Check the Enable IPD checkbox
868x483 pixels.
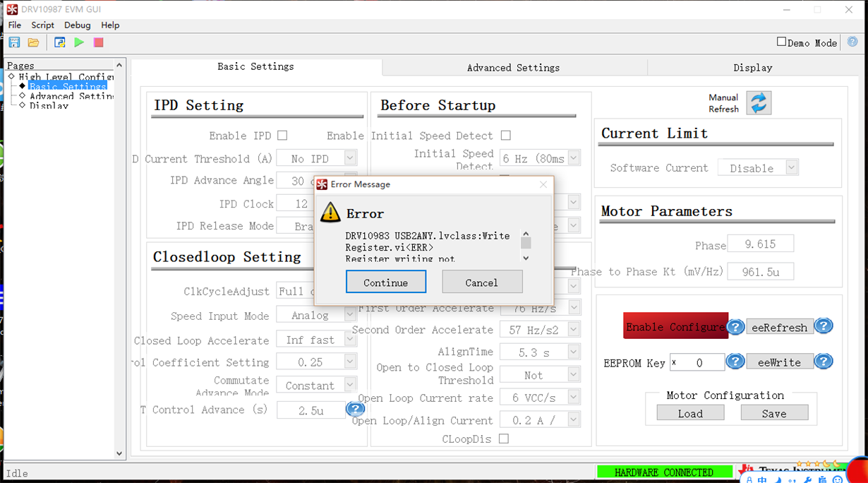click(282, 135)
